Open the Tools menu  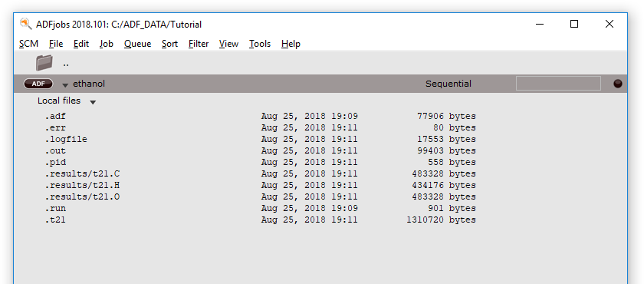260,44
